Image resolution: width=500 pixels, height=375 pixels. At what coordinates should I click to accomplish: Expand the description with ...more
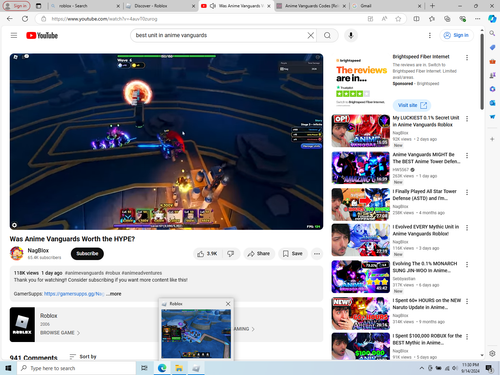pyautogui.click(x=114, y=294)
